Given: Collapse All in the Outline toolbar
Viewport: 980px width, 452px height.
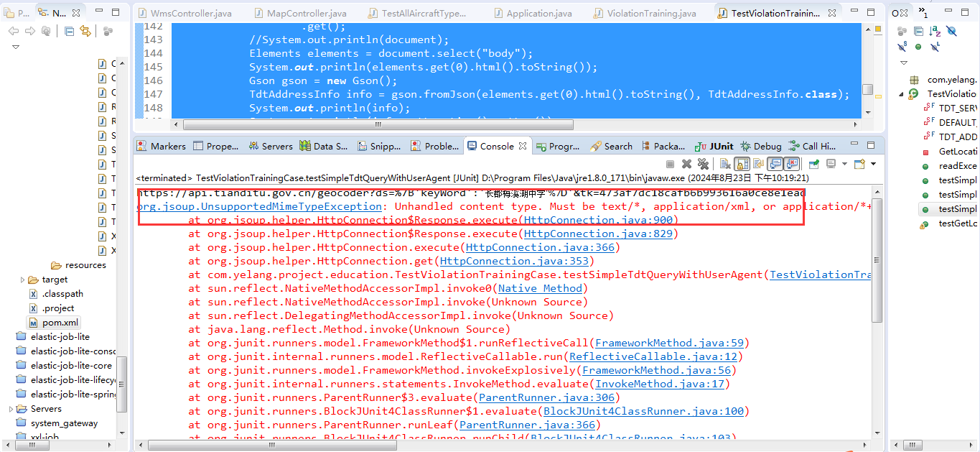Looking at the screenshot, I should coord(918,31).
